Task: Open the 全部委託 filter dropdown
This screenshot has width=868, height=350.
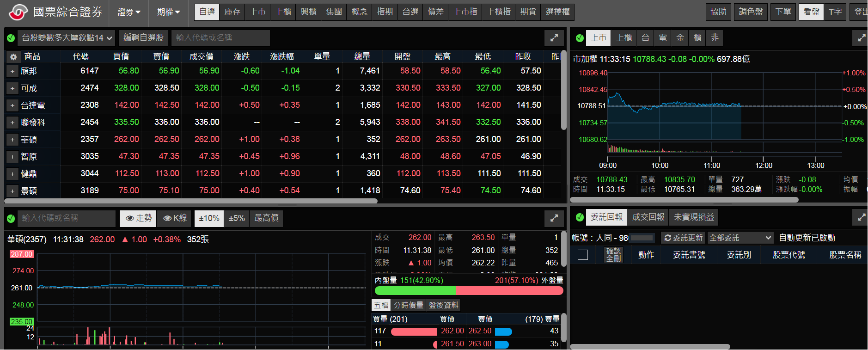Action: 740,238
